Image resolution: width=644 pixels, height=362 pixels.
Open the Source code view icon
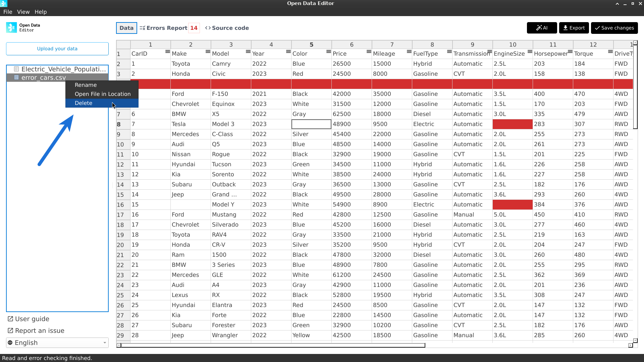click(x=208, y=28)
